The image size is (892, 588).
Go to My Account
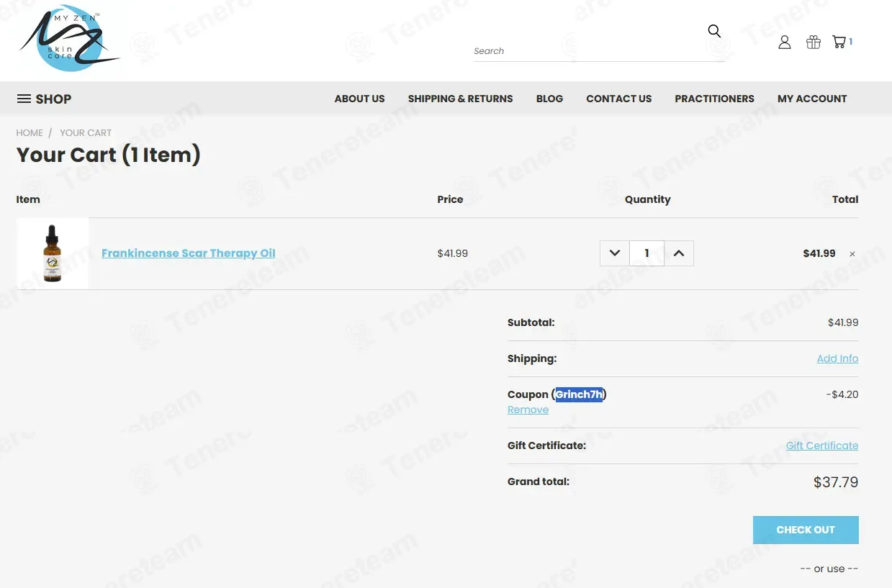point(812,99)
